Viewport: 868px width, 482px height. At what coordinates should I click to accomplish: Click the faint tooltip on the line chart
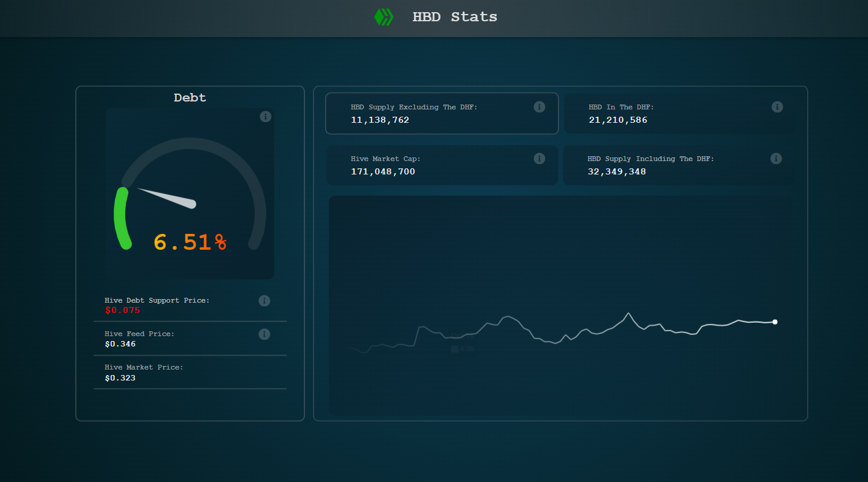pyautogui.click(x=462, y=343)
